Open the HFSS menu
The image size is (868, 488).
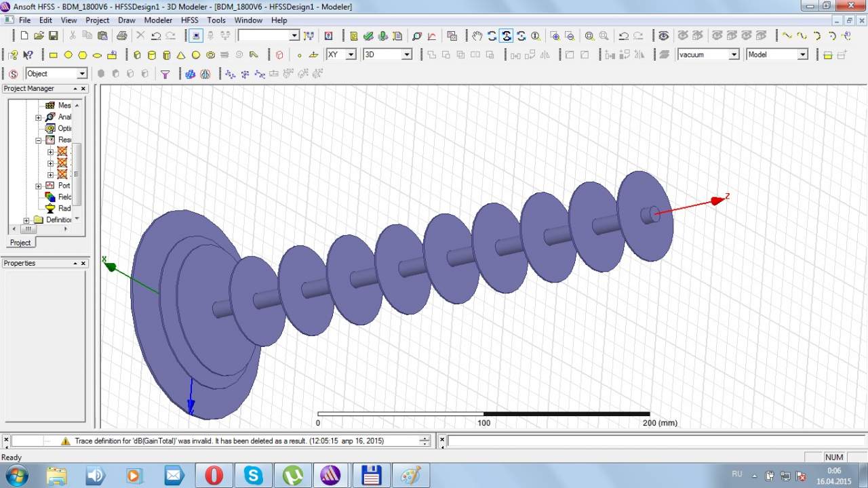click(x=189, y=20)
